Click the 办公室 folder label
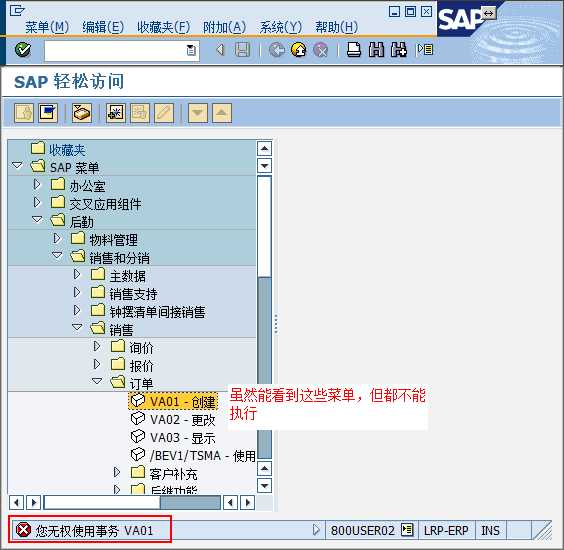The image size is (564, 550). (x=87, y=186)
